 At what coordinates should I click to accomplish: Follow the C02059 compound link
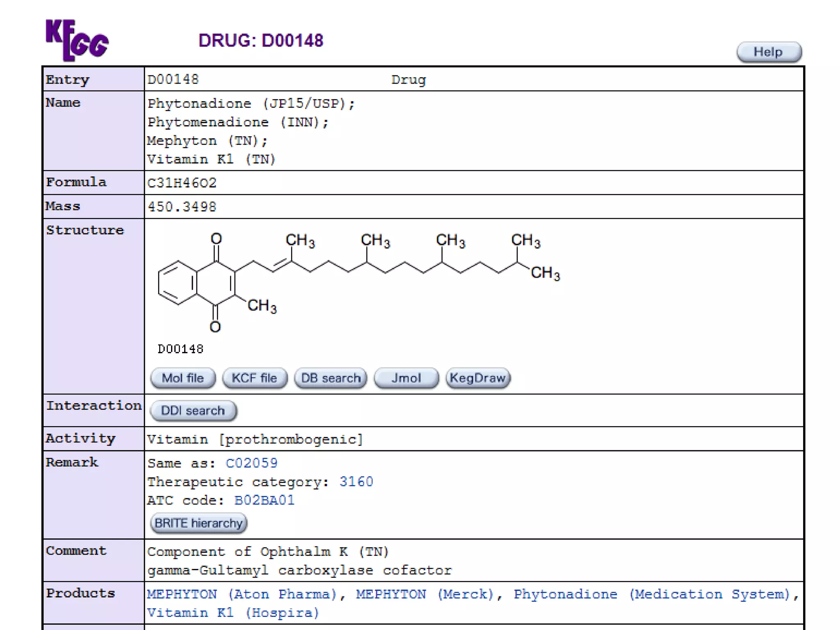pyautogui.click(x=251, y=463)
